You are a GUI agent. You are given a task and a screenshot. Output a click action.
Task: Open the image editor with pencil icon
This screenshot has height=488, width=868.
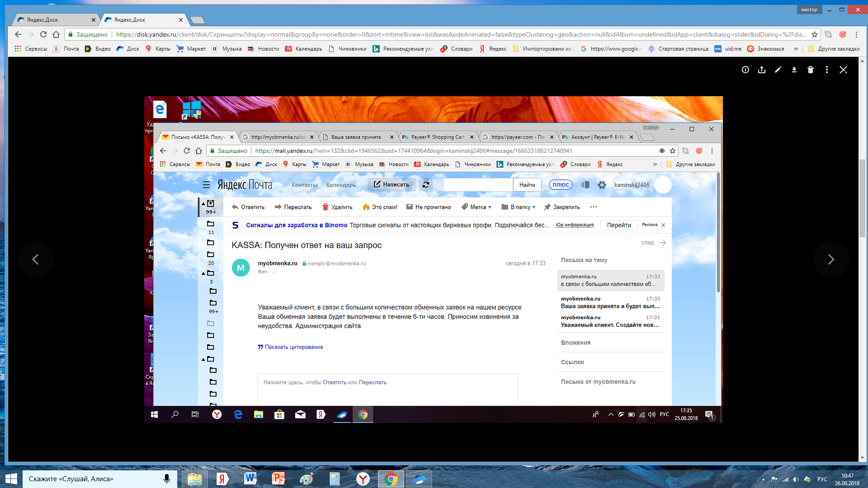click(778, 70)
